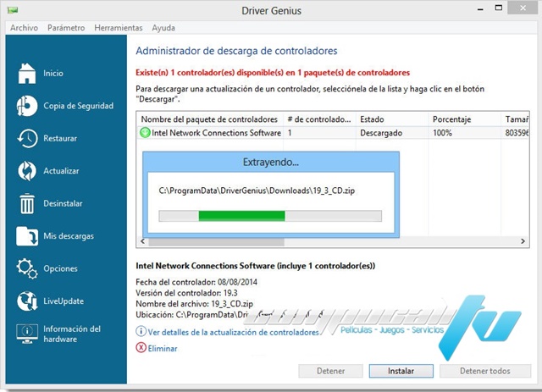Click Versión del controlador 19.3 text
Screen dimensions: 542x392
186,293
